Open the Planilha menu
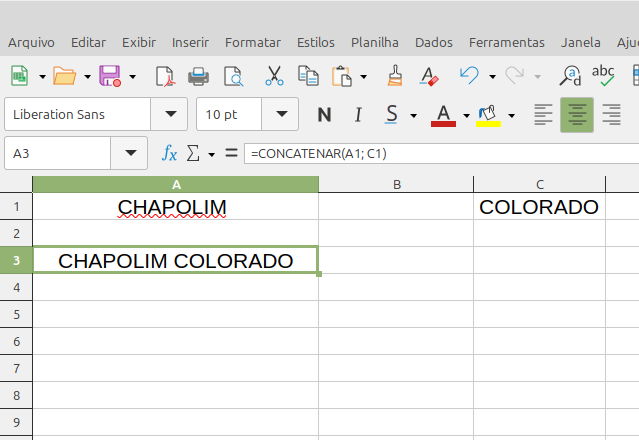The width and height of the screenshot is (639, 440). coord(374,42)
